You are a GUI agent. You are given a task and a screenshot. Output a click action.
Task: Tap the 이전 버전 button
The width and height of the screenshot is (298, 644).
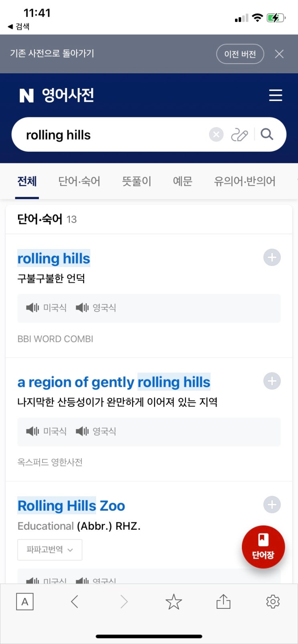click(x=240, y=54)
